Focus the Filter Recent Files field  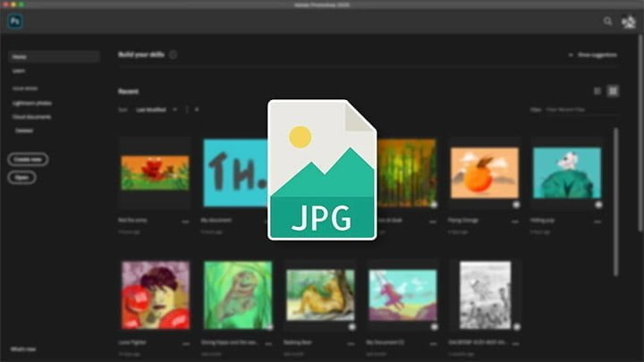tap(580, 110)
